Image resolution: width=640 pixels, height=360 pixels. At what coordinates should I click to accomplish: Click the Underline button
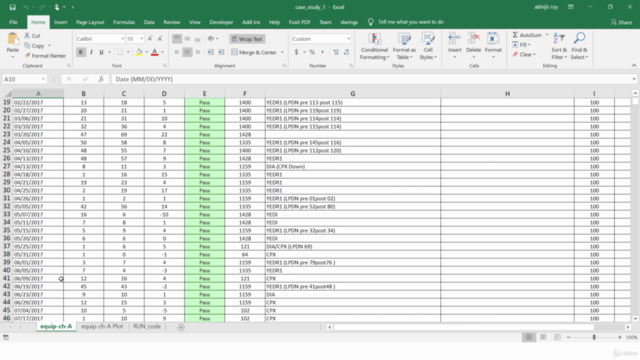(x=101, y=52)
